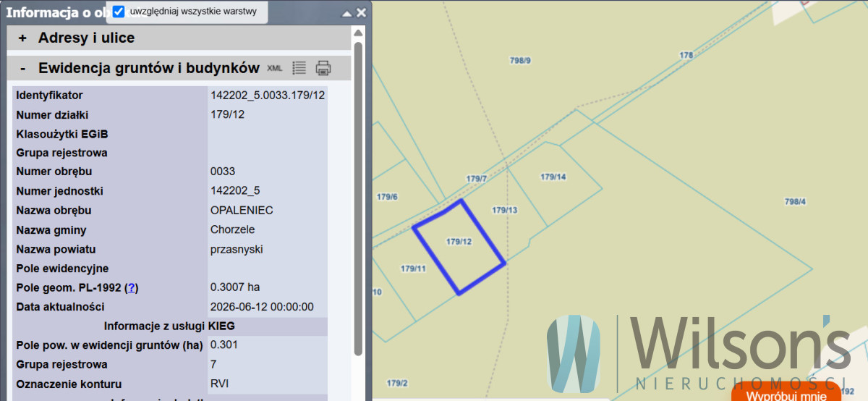The width and height of the screenshot is (868, 401).
Task: Click the Numer obrębu value 0033
Action: 223,172
